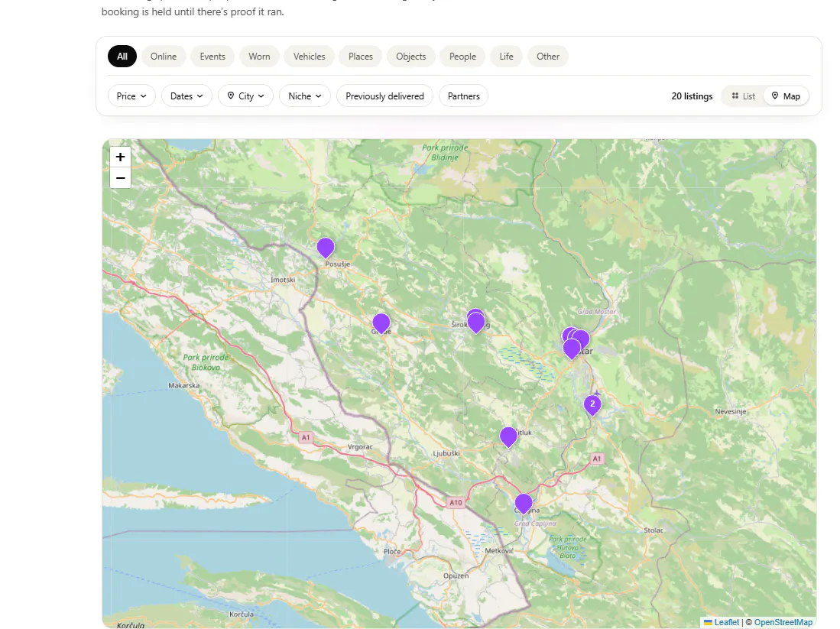Open the OpenStreetMap attribution link
The width and height of the screenshot is (840, 629).
783,622
